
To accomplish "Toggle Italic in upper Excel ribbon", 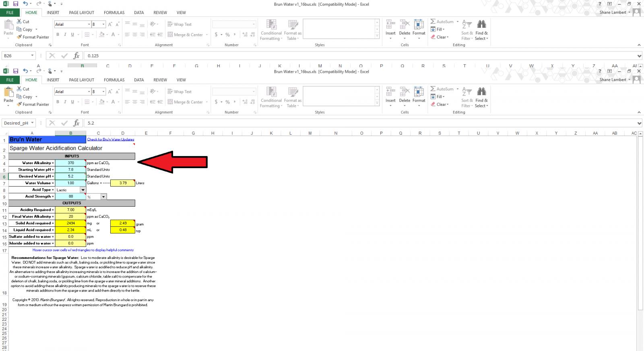I will 65,35.
